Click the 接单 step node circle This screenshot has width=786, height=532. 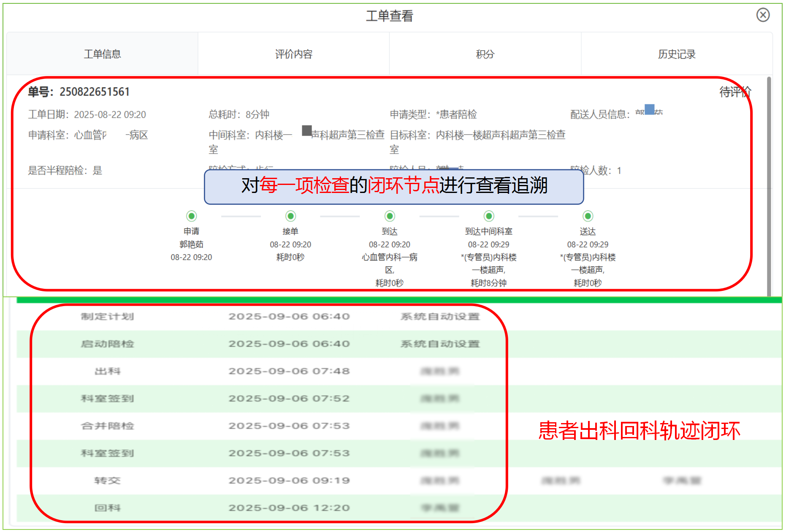[290, 216]
